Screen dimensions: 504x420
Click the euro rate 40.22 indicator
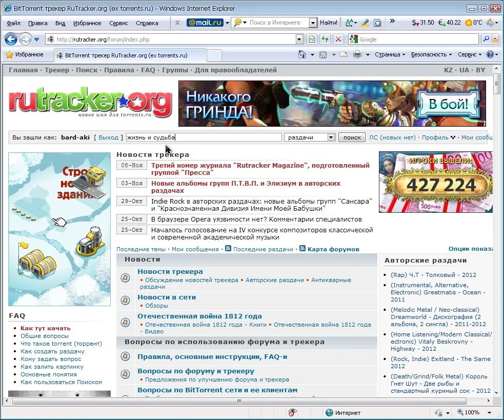[449, 23]
